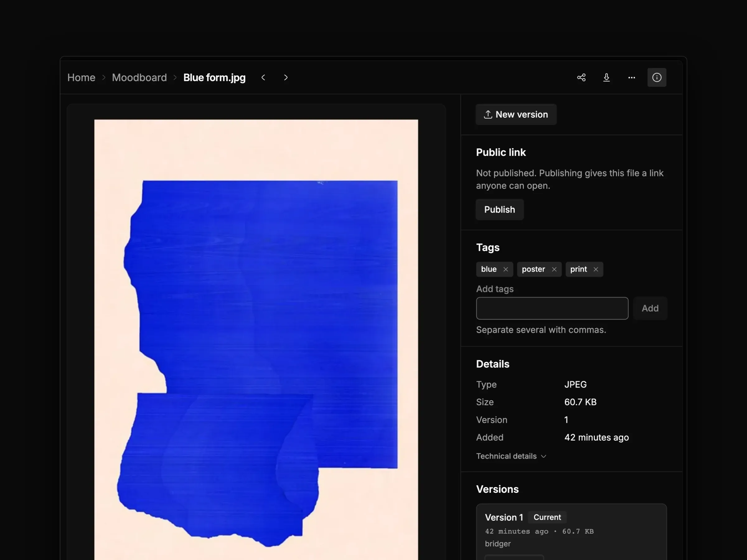This screenshot has width=747, height=560.
Task: Navigate to Moodboard in breadcrumb
Action: pos(139,77)
